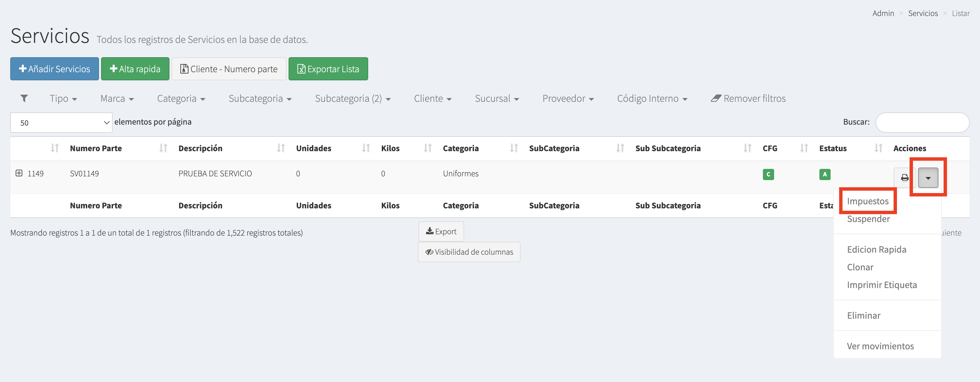Image resolution: width=980 pixels, height=382 pixels.
Task: Expand row 1149 with plus icon
Action: pos(19,174)
